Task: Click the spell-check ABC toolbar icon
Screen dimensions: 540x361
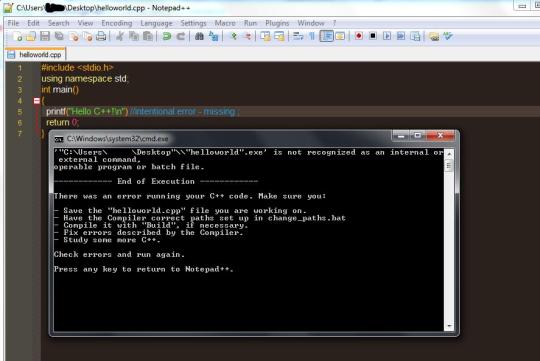Action: (x=448, y=36)
